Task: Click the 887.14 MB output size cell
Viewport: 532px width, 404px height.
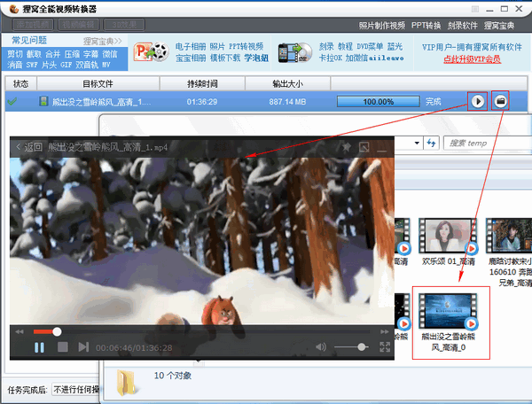Action: tap(287, 102)
